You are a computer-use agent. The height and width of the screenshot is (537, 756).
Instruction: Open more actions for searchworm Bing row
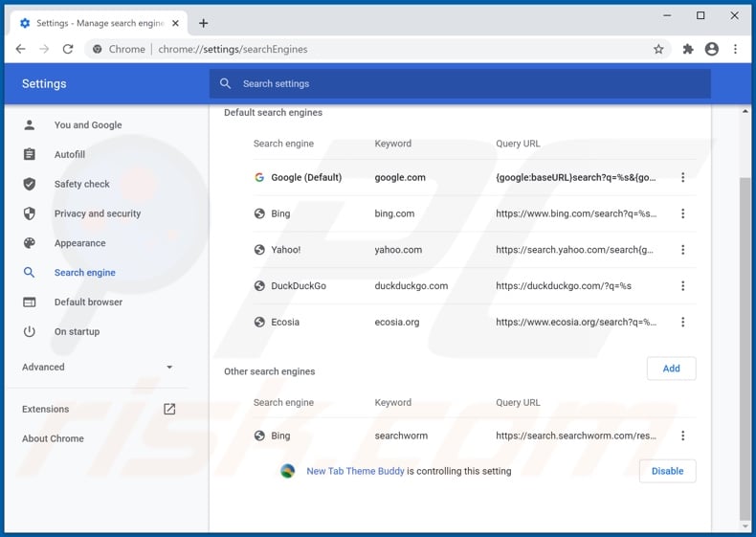(682, 436)
